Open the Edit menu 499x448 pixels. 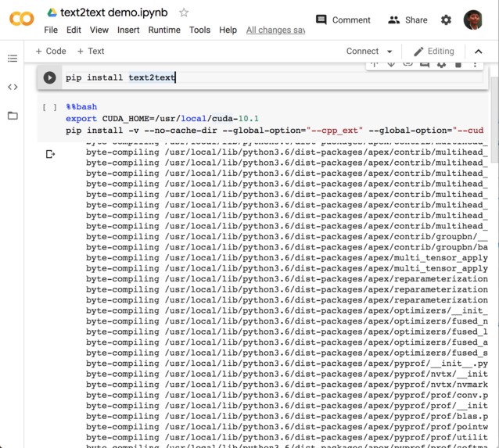coord(74,30)
